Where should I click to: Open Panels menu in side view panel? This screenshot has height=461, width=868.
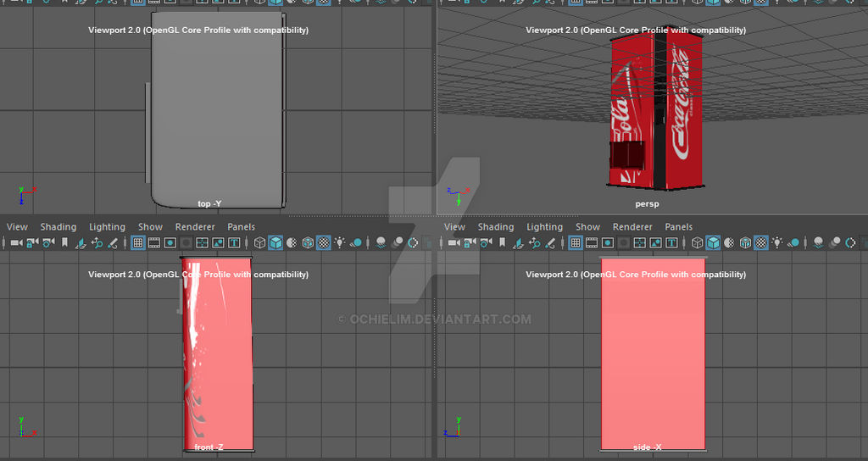[x=679, y=227]
